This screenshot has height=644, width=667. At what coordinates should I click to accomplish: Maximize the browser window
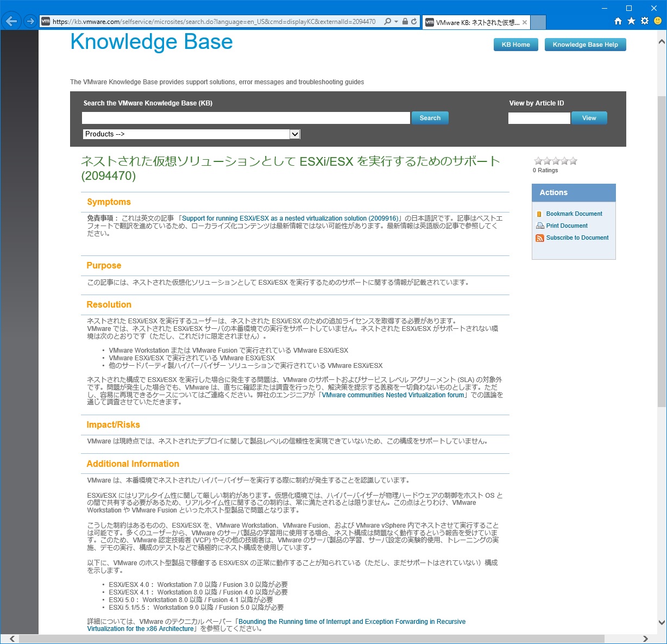click(x=629, y=8)
